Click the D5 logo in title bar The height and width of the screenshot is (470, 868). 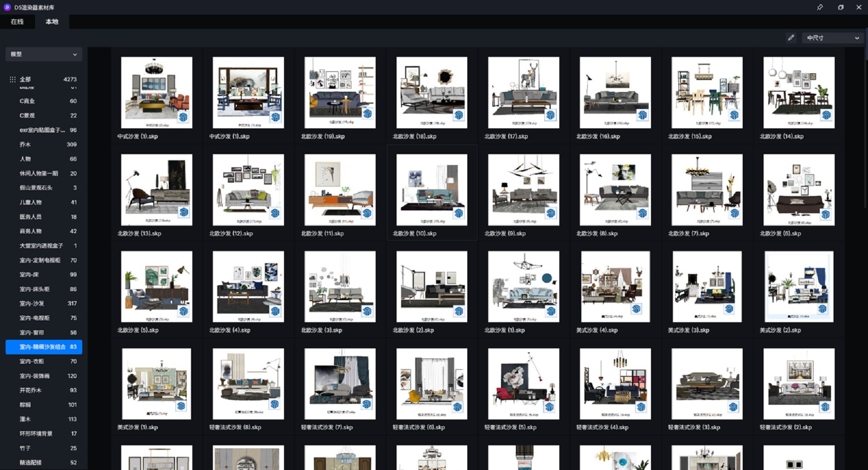pos(7,7)
